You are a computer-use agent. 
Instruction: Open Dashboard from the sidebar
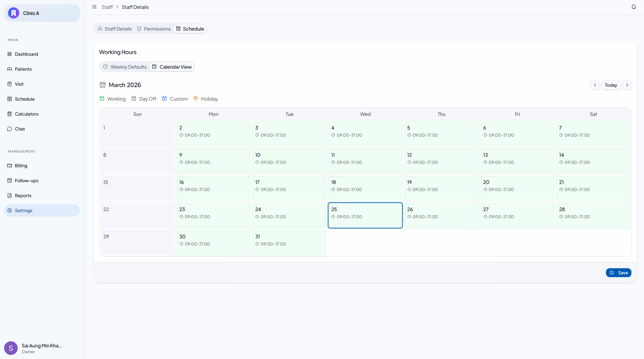(42, 54)
